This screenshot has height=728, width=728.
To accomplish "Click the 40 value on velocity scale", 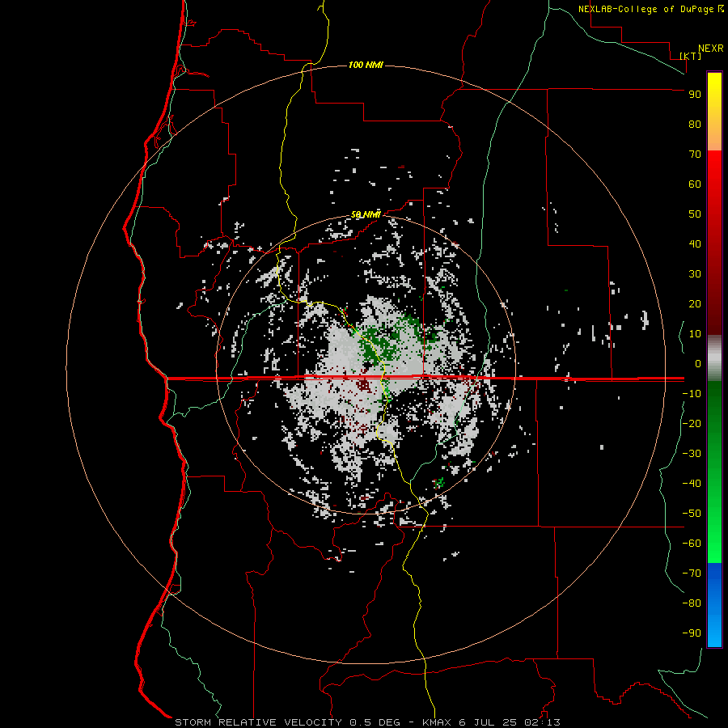I will 695,244.
